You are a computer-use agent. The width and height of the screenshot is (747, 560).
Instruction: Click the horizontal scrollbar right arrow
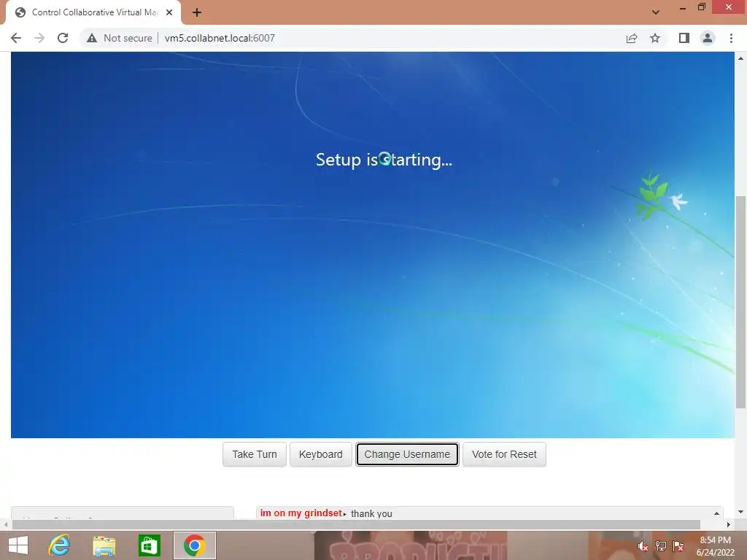729,525
